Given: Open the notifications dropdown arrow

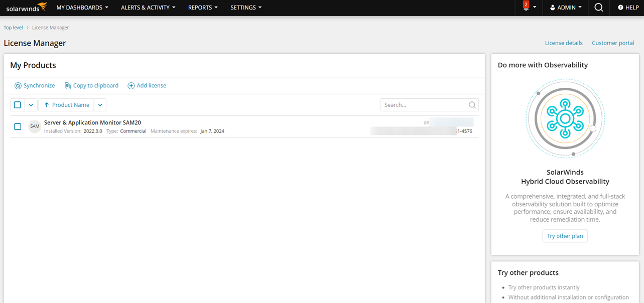Looking at the screenshot, I should pyautogui.click(x=535, y=8).
